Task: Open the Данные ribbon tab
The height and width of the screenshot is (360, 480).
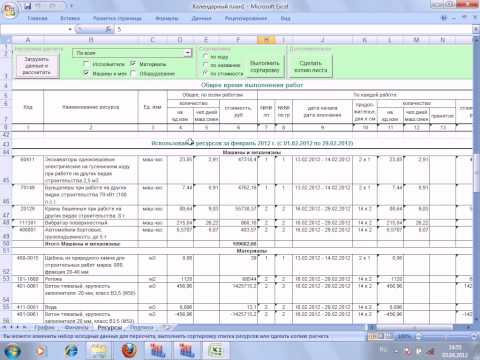Action: 202,18
